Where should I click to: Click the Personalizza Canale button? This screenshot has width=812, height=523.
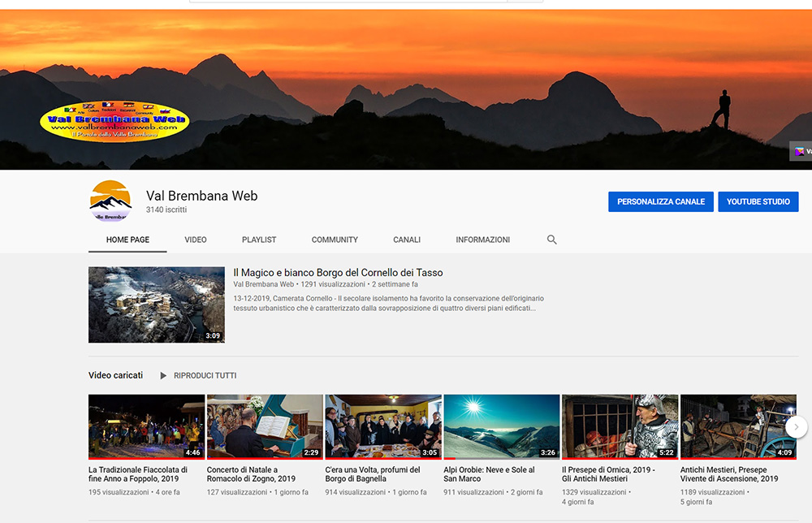pos(661,201)
